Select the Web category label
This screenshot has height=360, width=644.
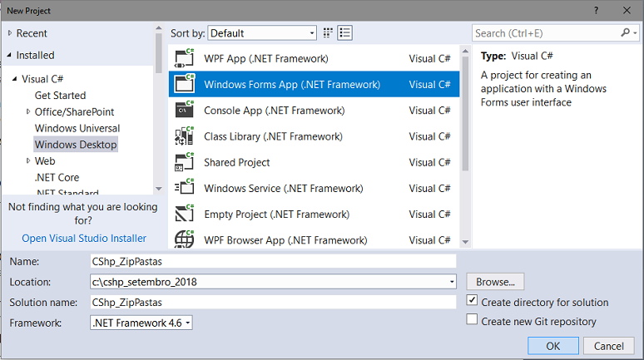tap(45, 161)
